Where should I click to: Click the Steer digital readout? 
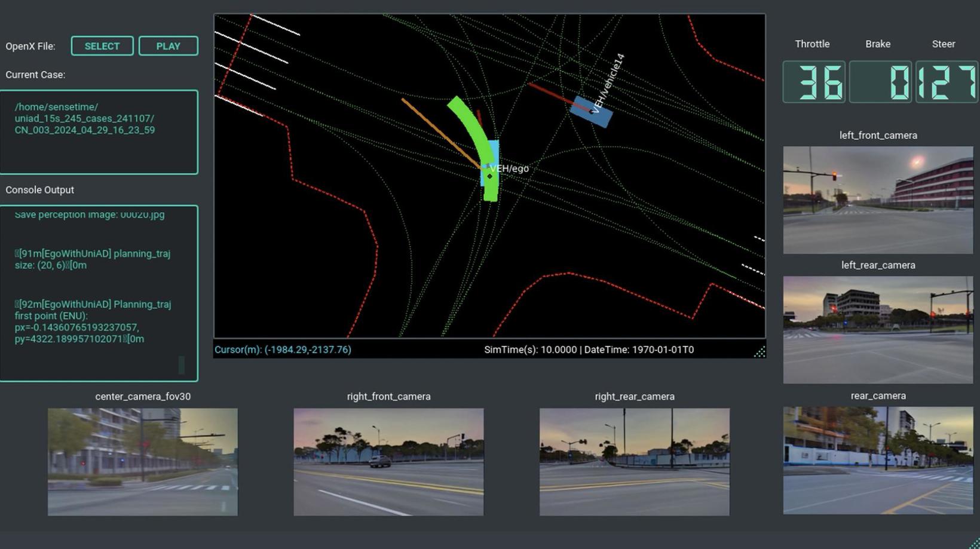[x=947, y=82]
